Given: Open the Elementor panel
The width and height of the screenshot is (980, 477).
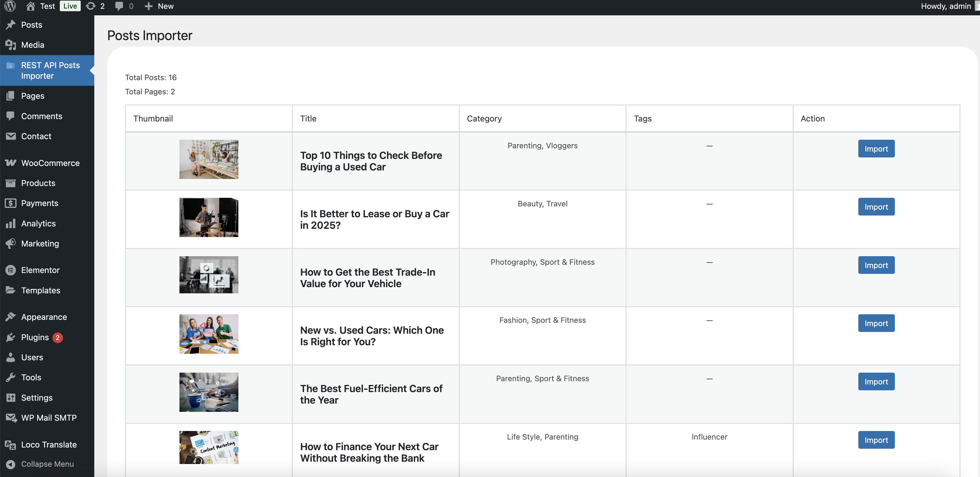Looking at the screenshot, I should pyautogui.click(x=41, y=270).
